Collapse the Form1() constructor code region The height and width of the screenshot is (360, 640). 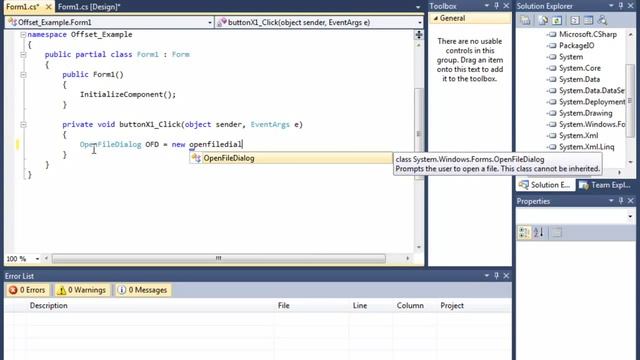coord(23,75)
